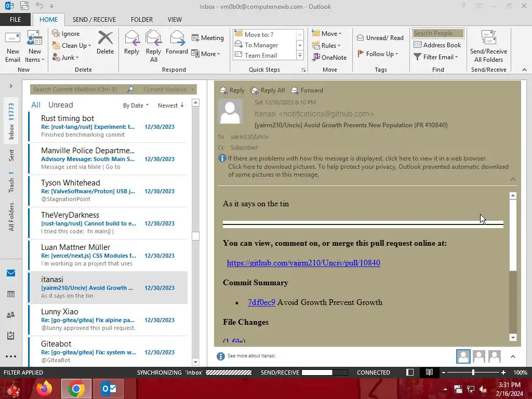Open the New Items menu
The height and width of the screenshot is (399, 532).
click(x=35, y=46)
